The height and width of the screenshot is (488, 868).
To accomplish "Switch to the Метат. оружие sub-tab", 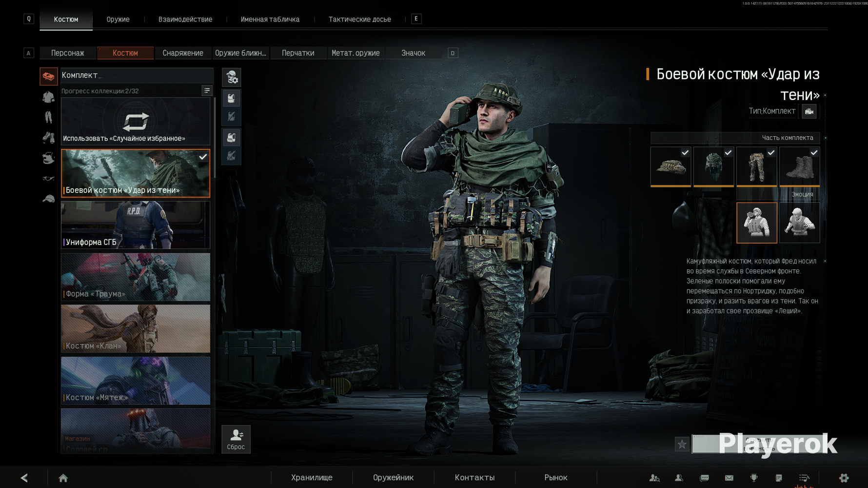I will coord(355,53).
